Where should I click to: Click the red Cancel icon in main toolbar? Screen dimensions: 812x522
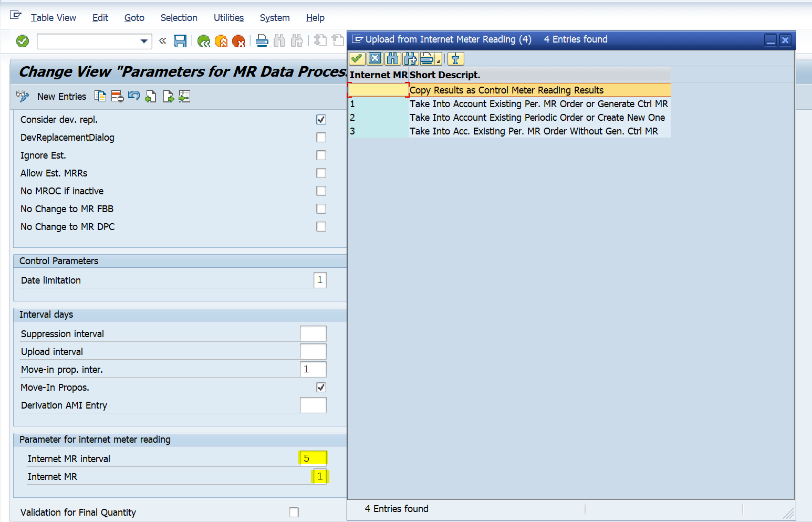coord(238,41)
